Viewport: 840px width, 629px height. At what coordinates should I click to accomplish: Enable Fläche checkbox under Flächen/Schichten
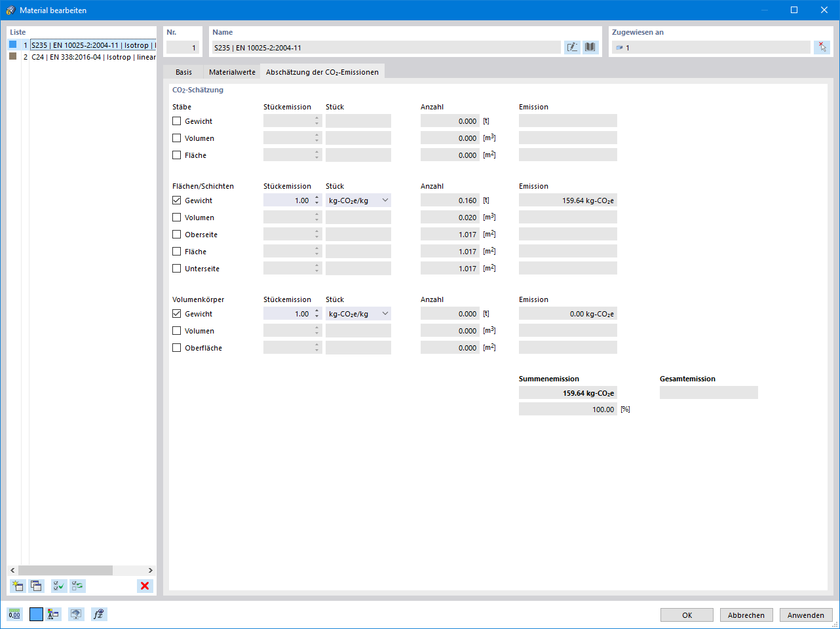click(x=176, y=251)
